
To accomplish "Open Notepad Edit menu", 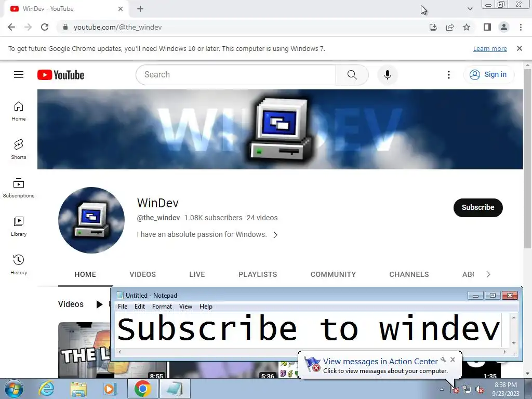I will pyautogui.click(x=139, y=307).
